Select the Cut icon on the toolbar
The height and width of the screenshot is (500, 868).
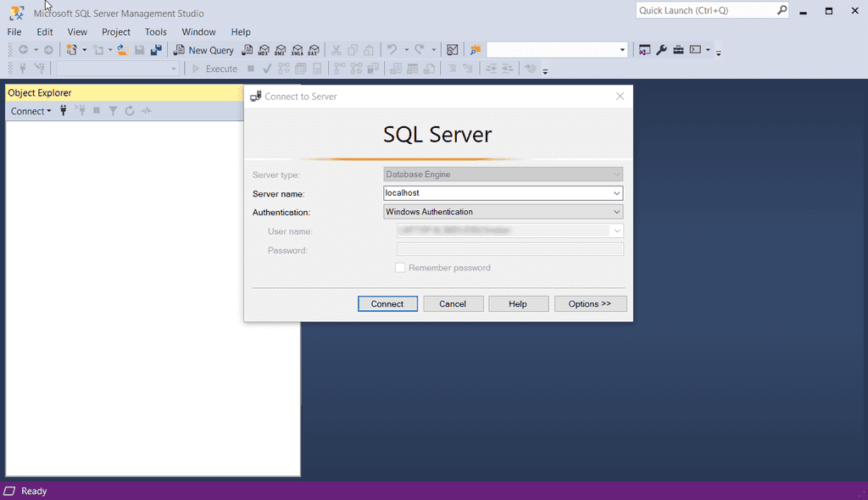(x=336, y=50)
